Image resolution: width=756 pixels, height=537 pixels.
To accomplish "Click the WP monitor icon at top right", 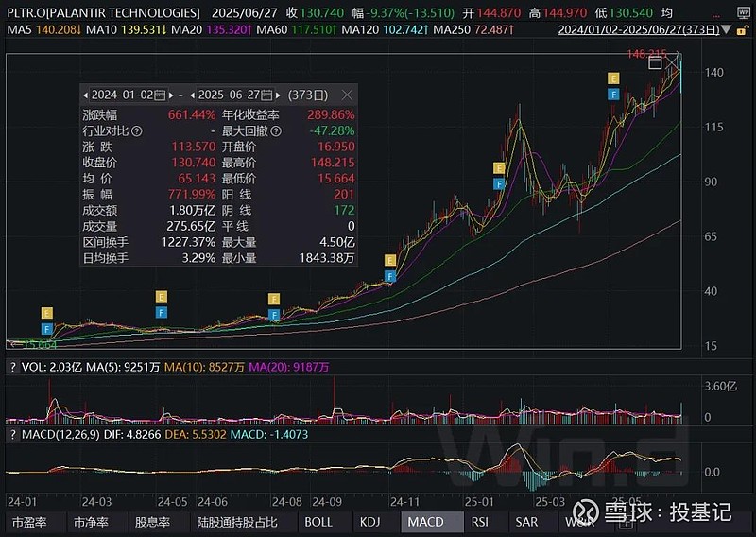I will (744, 12).
